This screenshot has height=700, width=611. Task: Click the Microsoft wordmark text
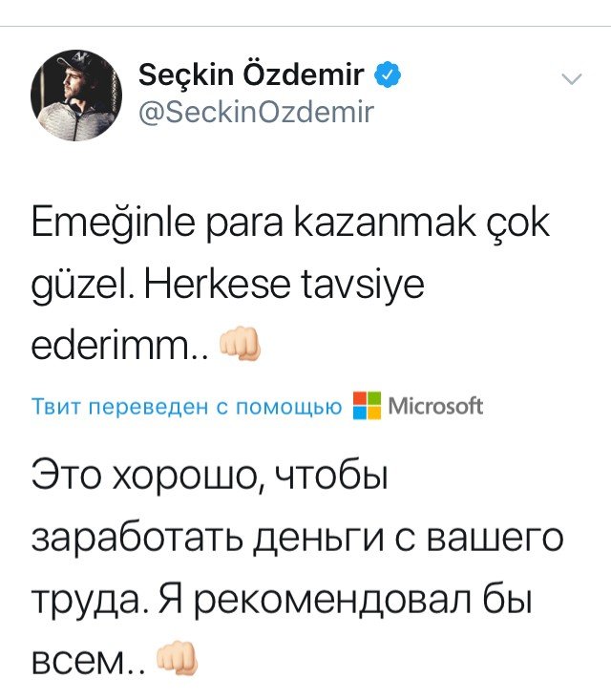click(x=435, y=407)
